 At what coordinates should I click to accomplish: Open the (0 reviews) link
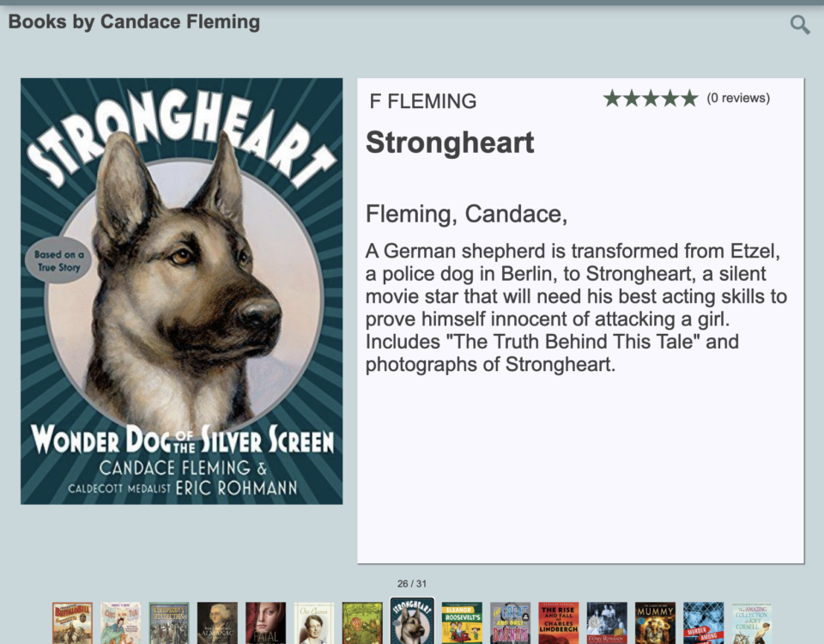point(738,98)
